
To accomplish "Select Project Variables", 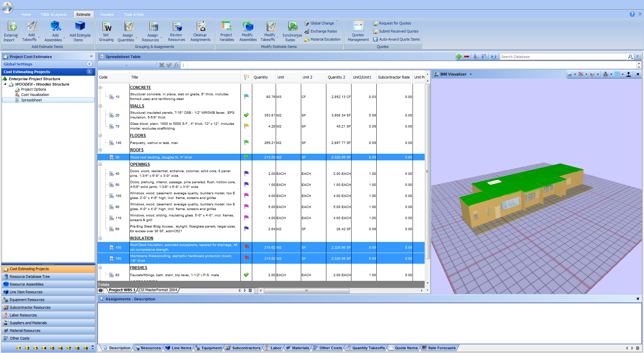I will (226, 31).
